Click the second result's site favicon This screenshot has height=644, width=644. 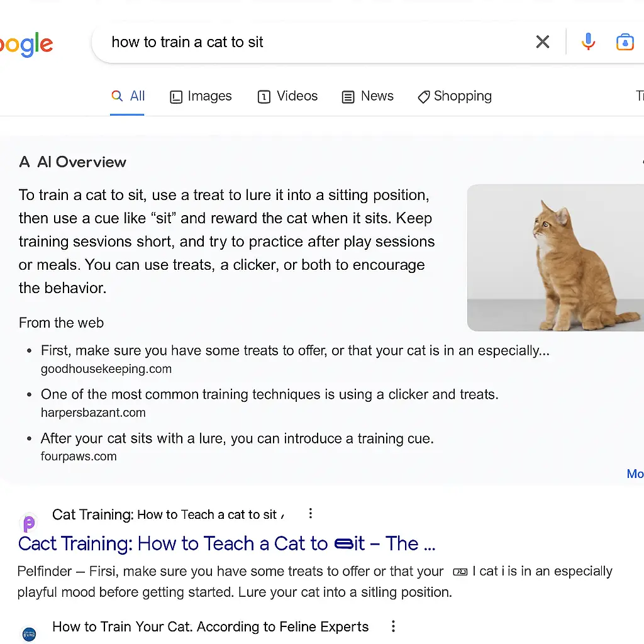(29, 634)
